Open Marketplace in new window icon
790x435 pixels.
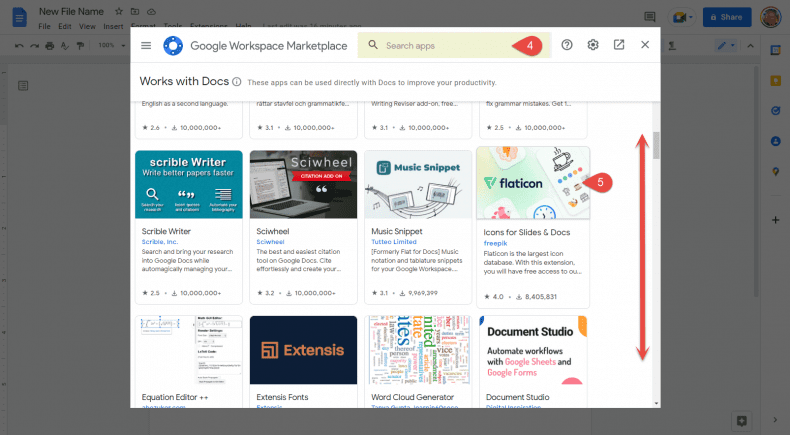(619, 45)
